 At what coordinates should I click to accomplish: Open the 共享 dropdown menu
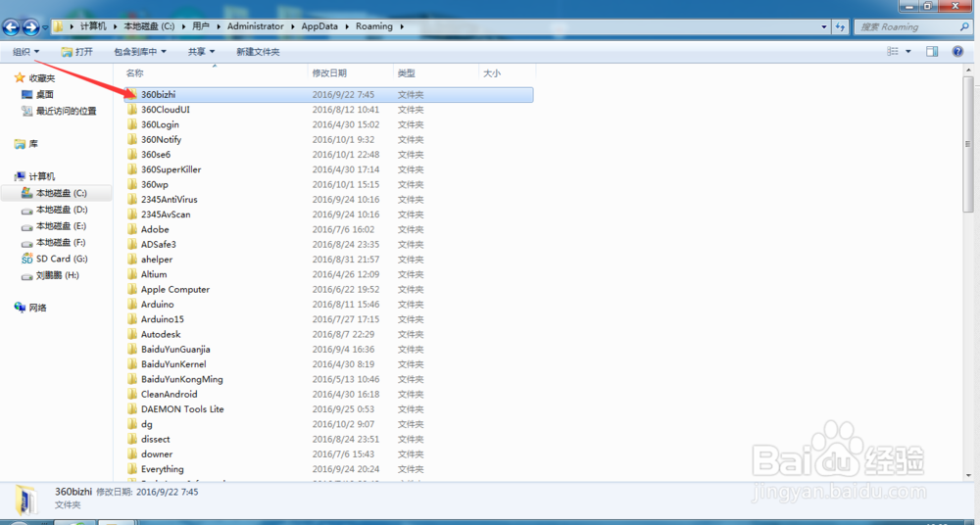(201, 52)
